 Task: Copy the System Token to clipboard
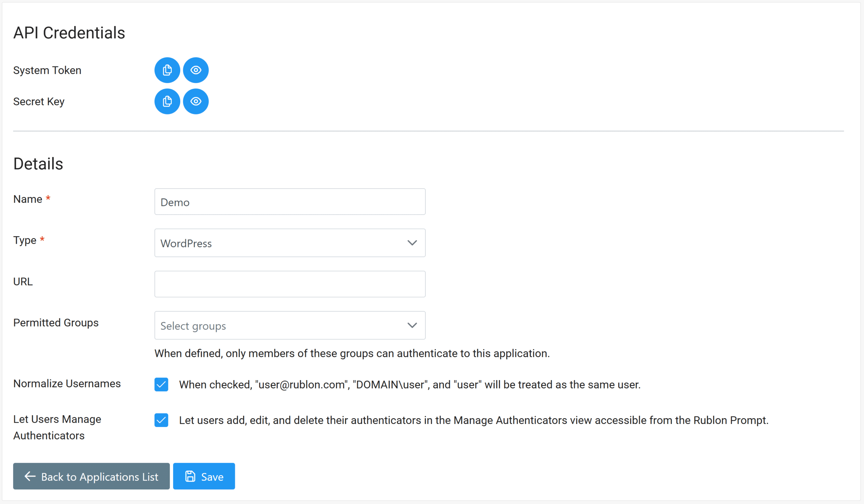click(167, 70)
